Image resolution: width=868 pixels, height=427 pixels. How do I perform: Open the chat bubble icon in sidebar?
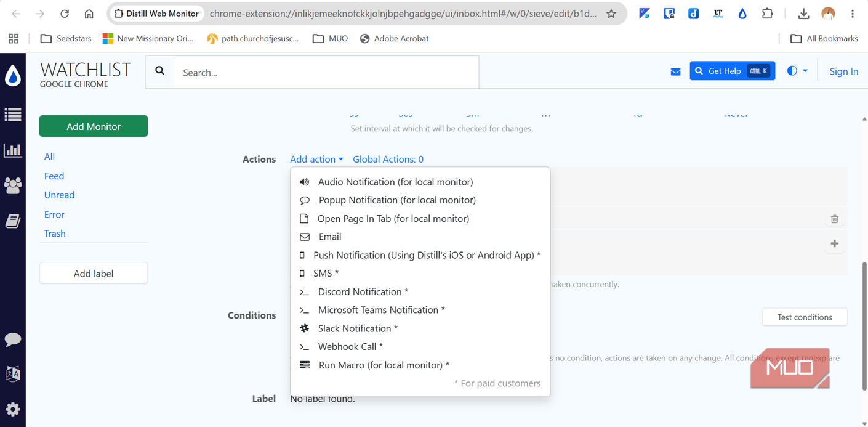(13, 340)
